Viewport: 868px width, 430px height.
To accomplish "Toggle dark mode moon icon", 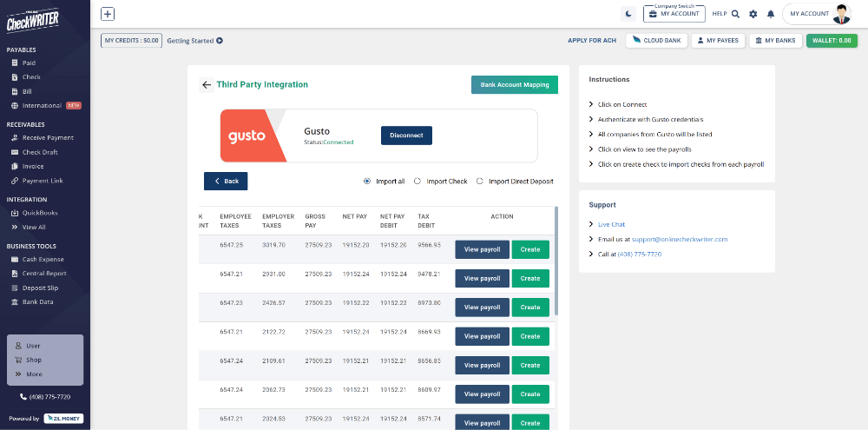I will (628, 14).
